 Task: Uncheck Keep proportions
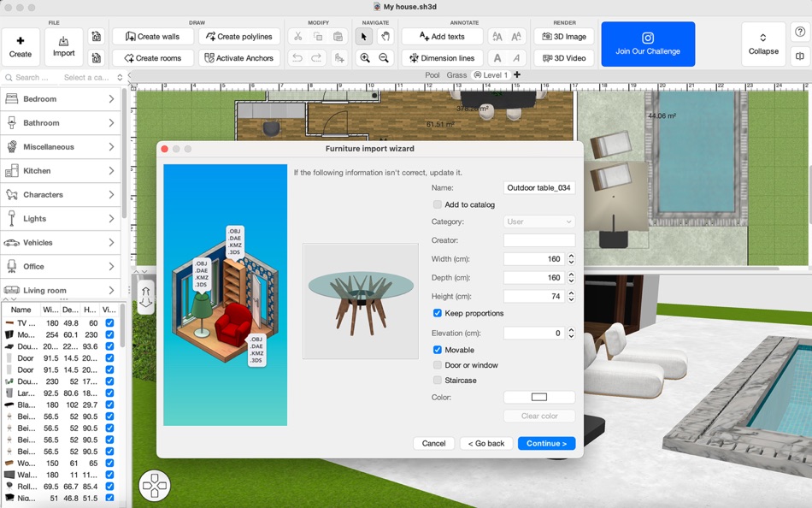437,313
